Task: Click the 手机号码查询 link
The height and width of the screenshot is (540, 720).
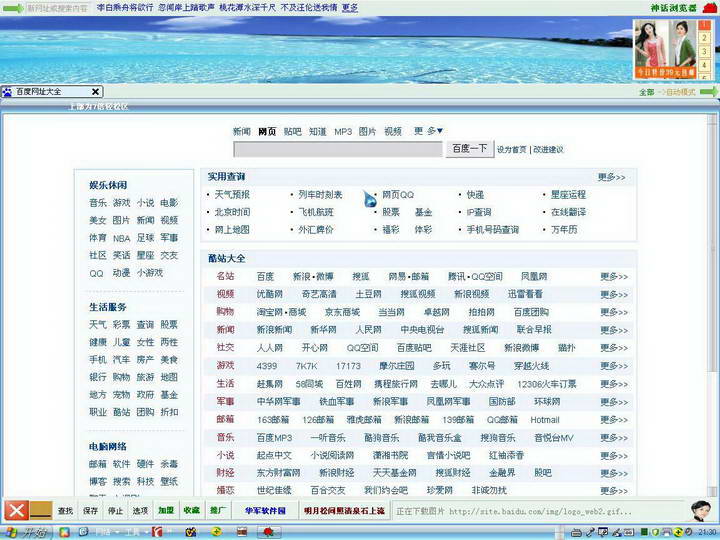Action: [493, 230]
